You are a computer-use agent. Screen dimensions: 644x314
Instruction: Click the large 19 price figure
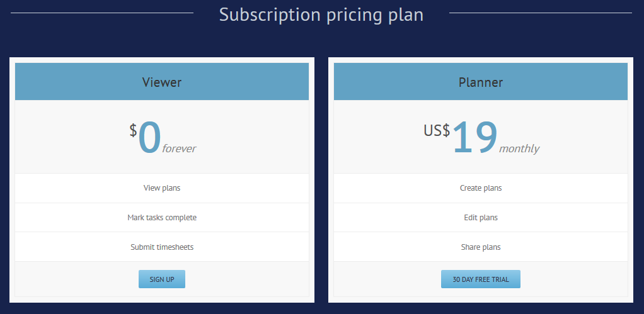(x=475, y=138)
